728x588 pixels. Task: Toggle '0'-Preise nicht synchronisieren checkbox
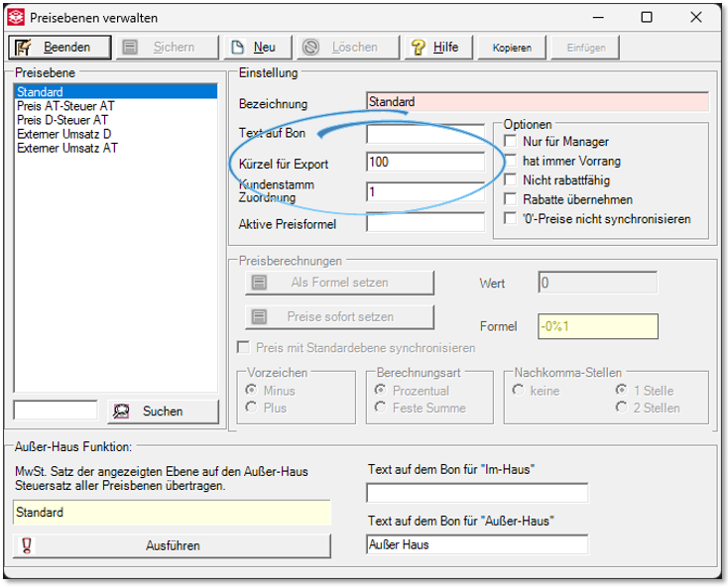(511, 219)
